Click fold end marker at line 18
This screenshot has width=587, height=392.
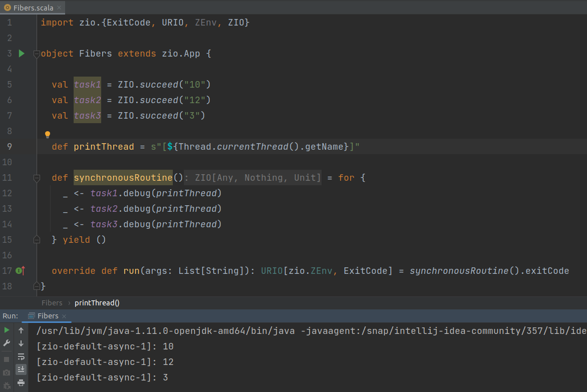point(37,286)
